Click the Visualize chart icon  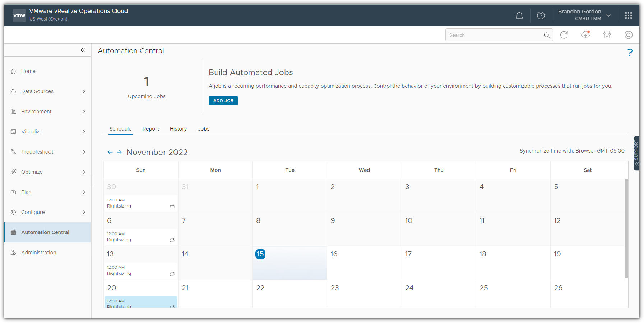point(13,132)
